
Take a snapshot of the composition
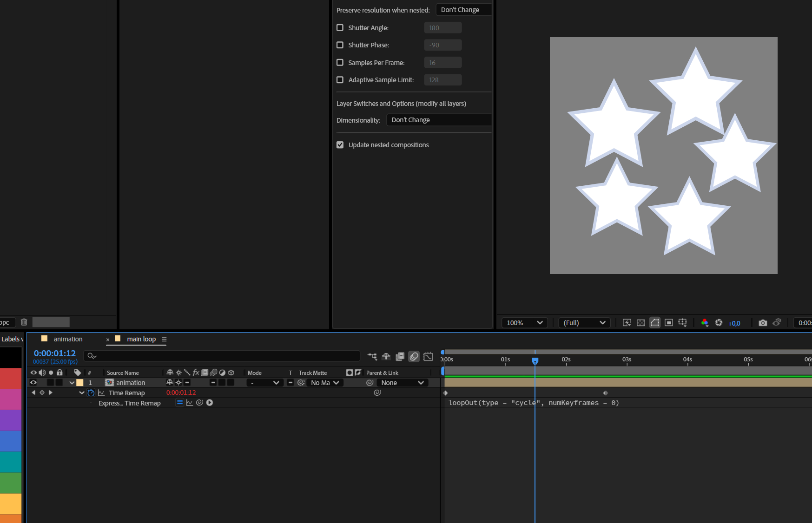tap(763, 322)
